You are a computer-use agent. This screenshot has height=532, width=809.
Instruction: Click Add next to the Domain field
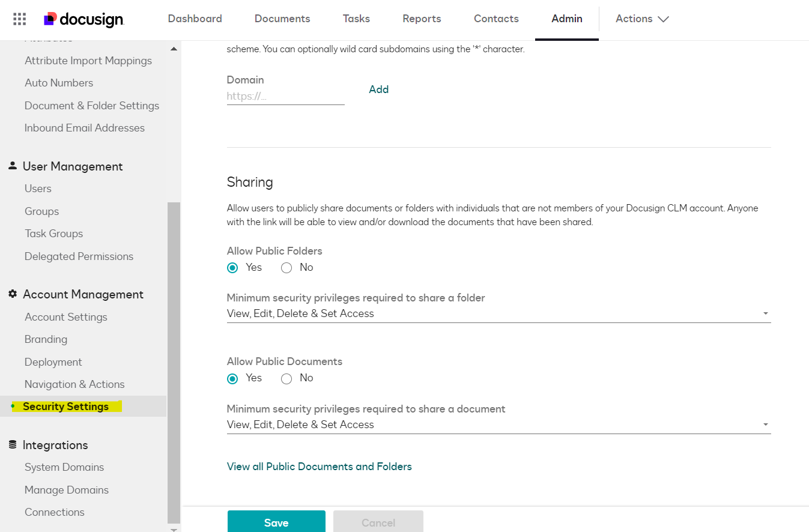[378, 89]
